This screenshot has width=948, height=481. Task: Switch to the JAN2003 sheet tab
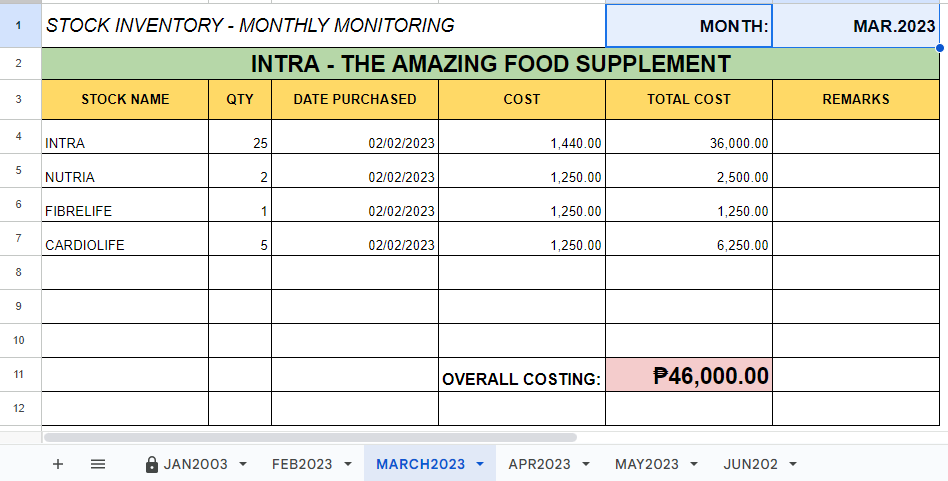(x=195, y=464)
